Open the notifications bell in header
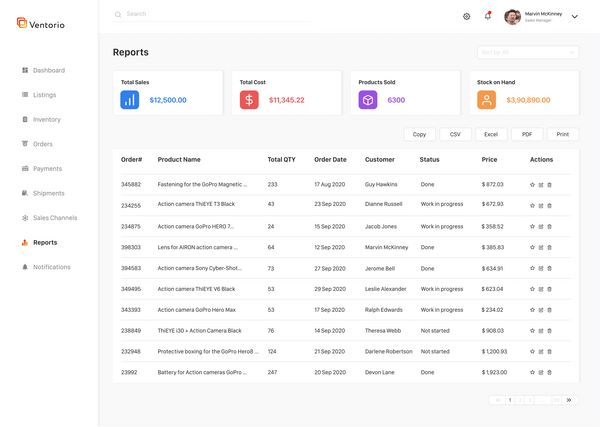This screenshot has height=427, width=600. (x=488, y=16)
